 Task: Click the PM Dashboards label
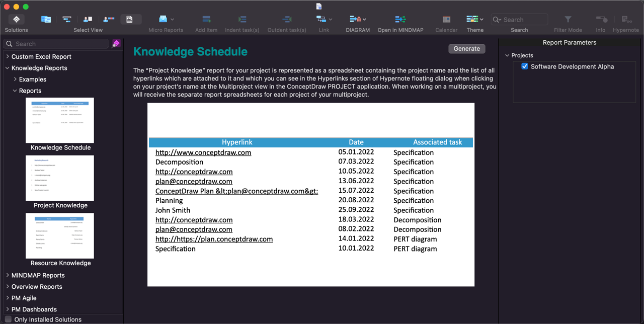click(x=34, y=309)
